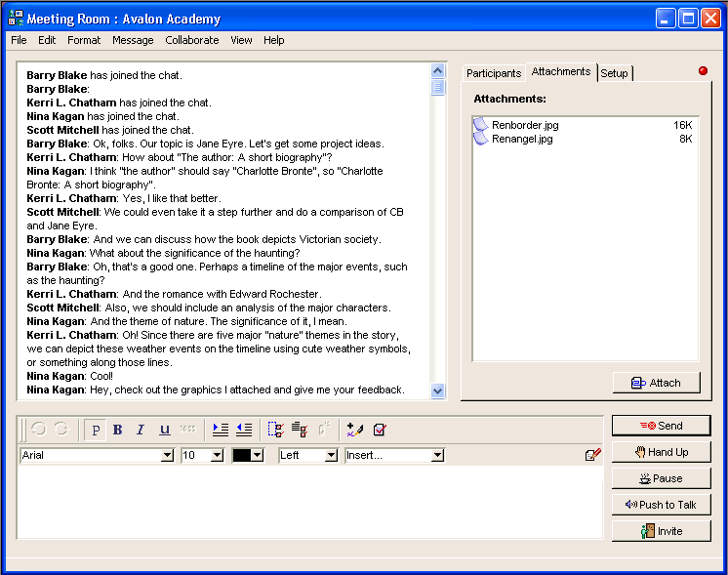Screen dimensions: 728x575
Task: Switch to the Participants tab
Action: point(494,73)
